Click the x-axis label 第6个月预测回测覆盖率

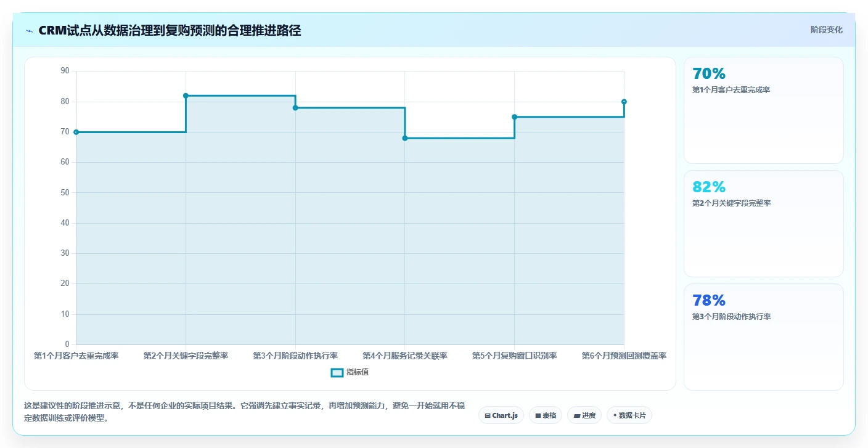pos(624,356)
